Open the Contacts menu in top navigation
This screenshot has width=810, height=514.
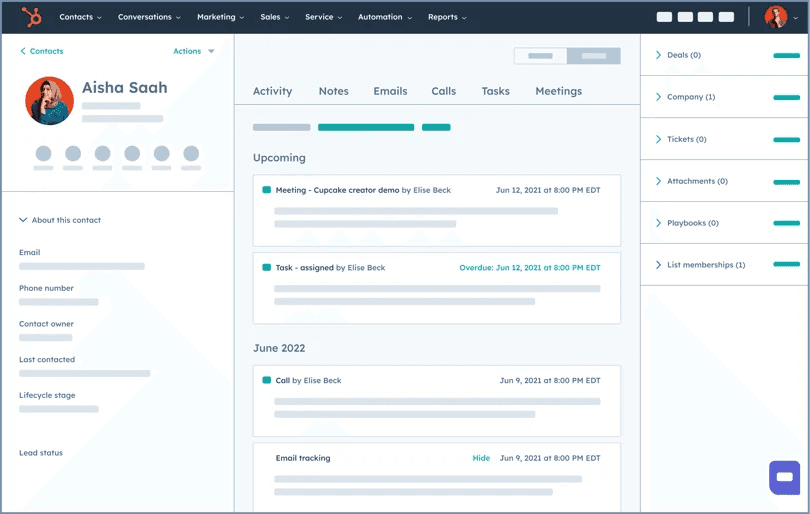(x=80, y=17)
